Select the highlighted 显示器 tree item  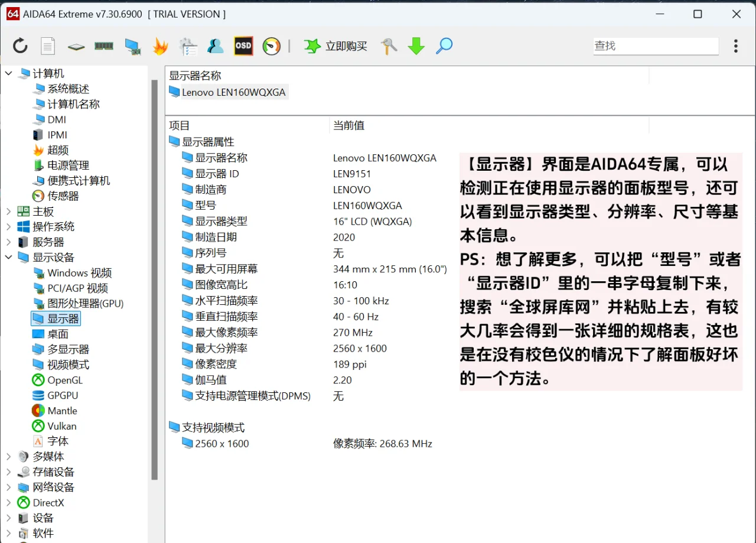[56, 319]
